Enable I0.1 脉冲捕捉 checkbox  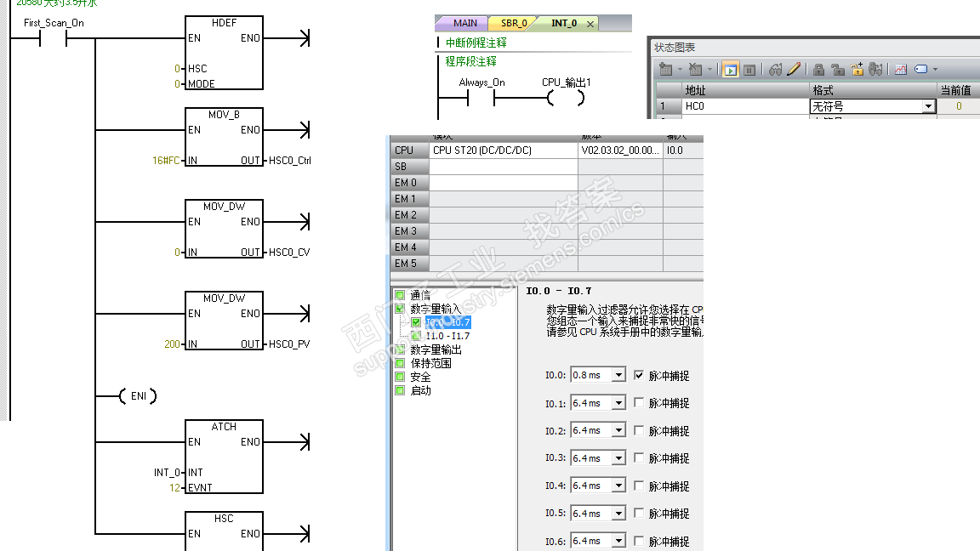click(639, 403)
